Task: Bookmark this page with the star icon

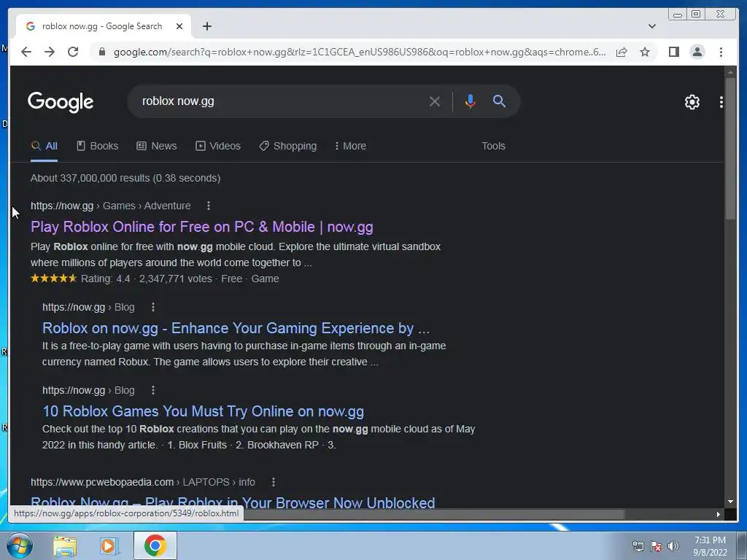Action: (x=645, y=52)
